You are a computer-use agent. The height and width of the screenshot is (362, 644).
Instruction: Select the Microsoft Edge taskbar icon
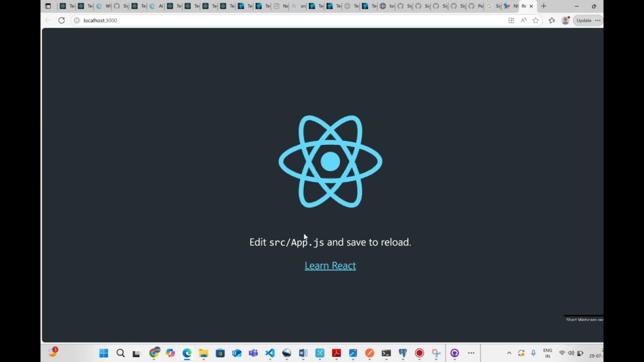pos(187,353)
